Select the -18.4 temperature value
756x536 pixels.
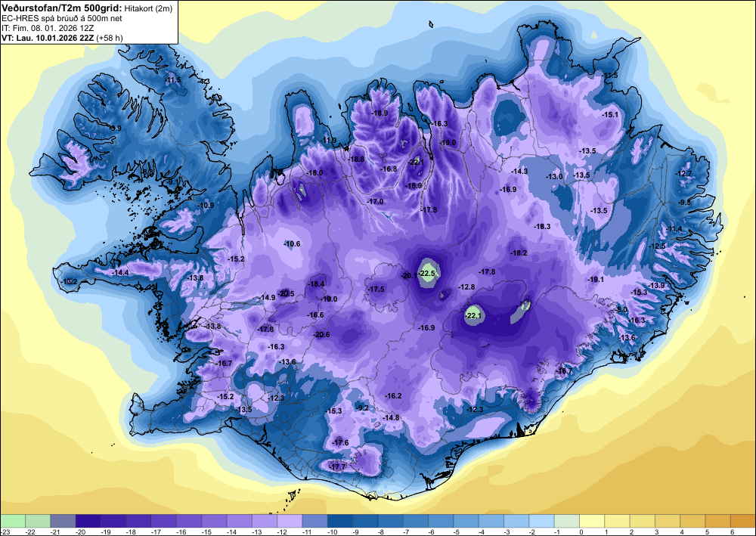click(317, 284)
